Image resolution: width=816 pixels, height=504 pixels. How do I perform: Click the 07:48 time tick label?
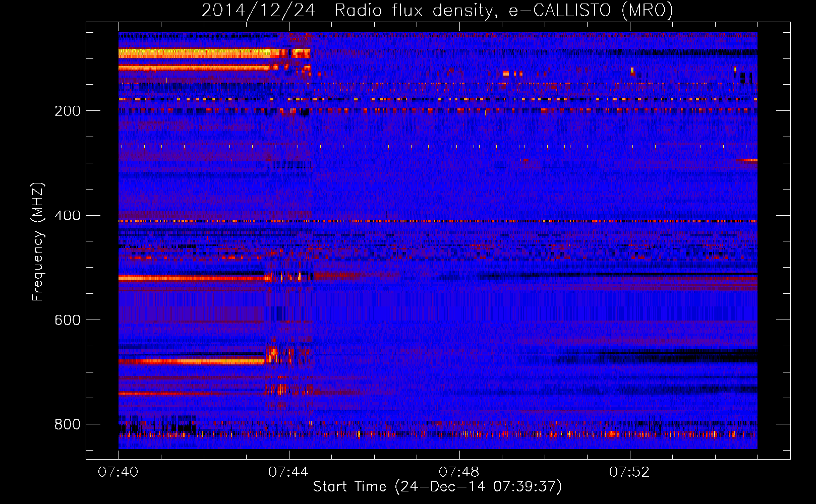pyautogui.click(x=459, y=472)
